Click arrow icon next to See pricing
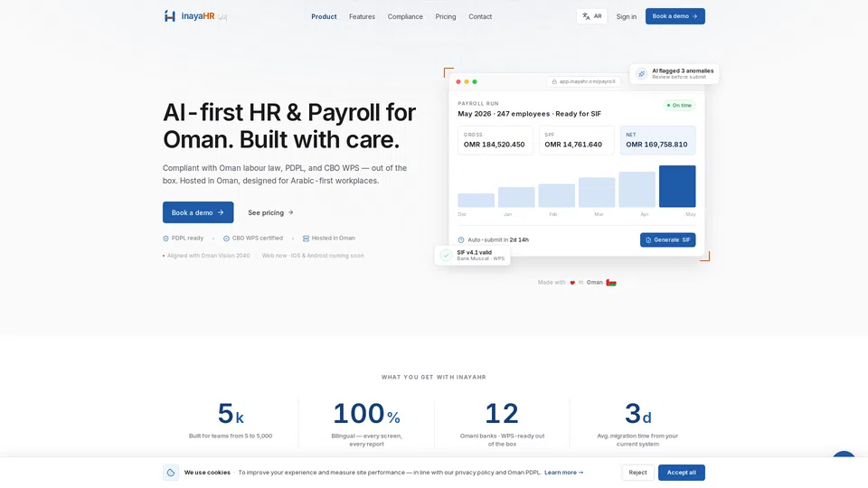868x488 pixels. [x=290, y=212]
